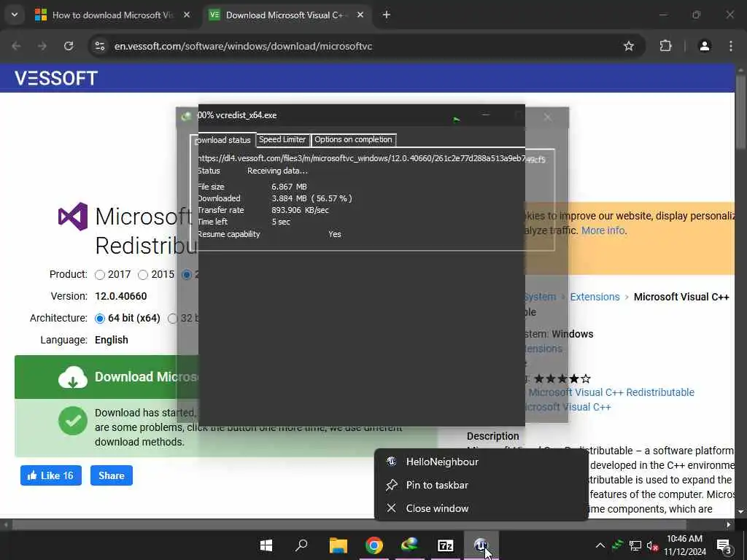The image size is (747, 560).
Task: Open the Chrome three-dot menu
Action: click(730, 46)
